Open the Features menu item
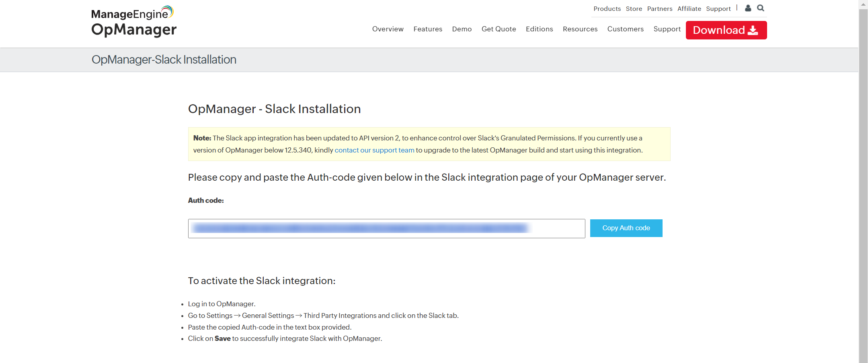 click(427, 29)
